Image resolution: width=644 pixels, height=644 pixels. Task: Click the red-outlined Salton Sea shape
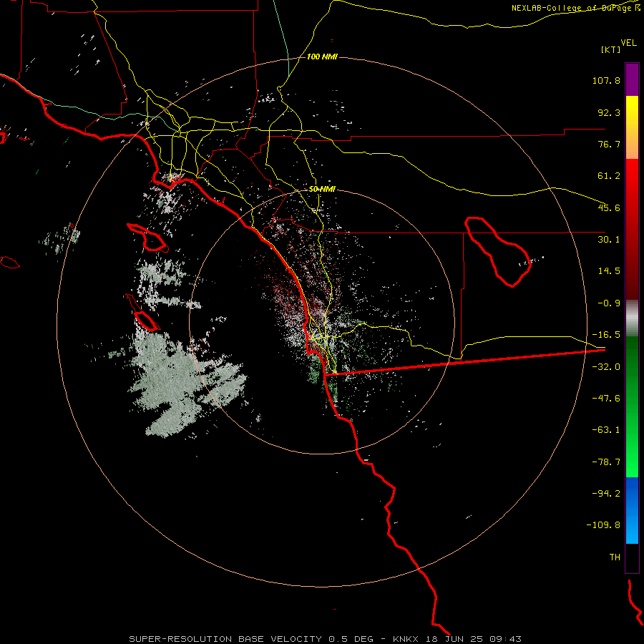click(x=498, y=251)
